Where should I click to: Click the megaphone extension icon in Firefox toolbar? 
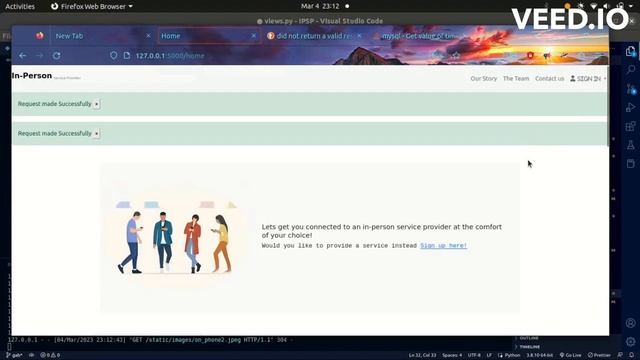(547, 56)
